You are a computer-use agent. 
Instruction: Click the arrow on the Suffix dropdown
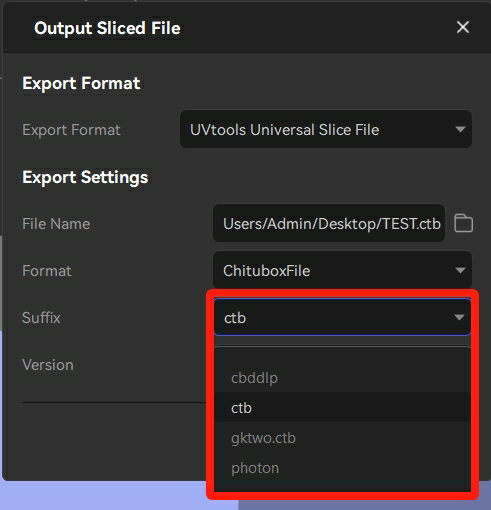pyautogui.click(x=459, y=317)
